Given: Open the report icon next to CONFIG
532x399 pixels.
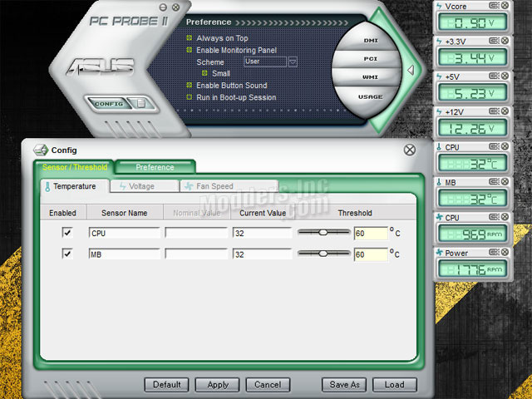Looking at the screenshot, I should [140, 104].
